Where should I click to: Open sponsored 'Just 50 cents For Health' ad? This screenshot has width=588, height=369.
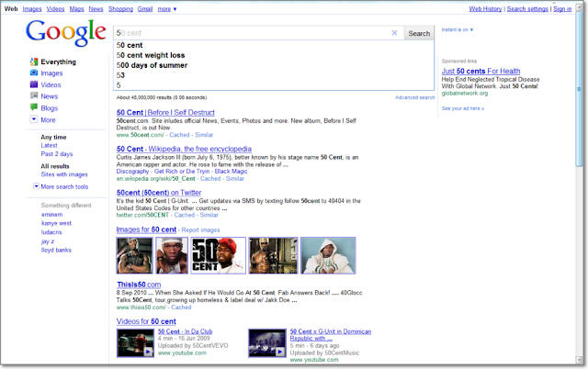tap(481, 72)
